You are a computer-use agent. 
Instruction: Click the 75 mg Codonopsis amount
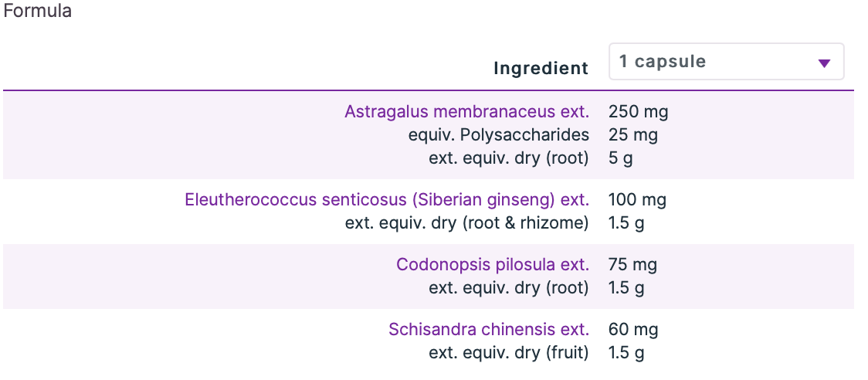632,265
